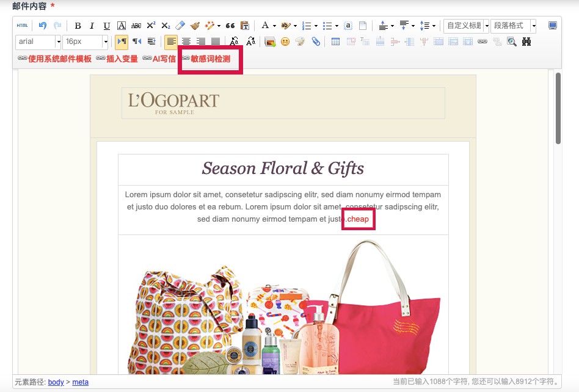This screenshot has height=392, width=579.
Task: Click the paperclip attachment icon
Action: point(316,42)
